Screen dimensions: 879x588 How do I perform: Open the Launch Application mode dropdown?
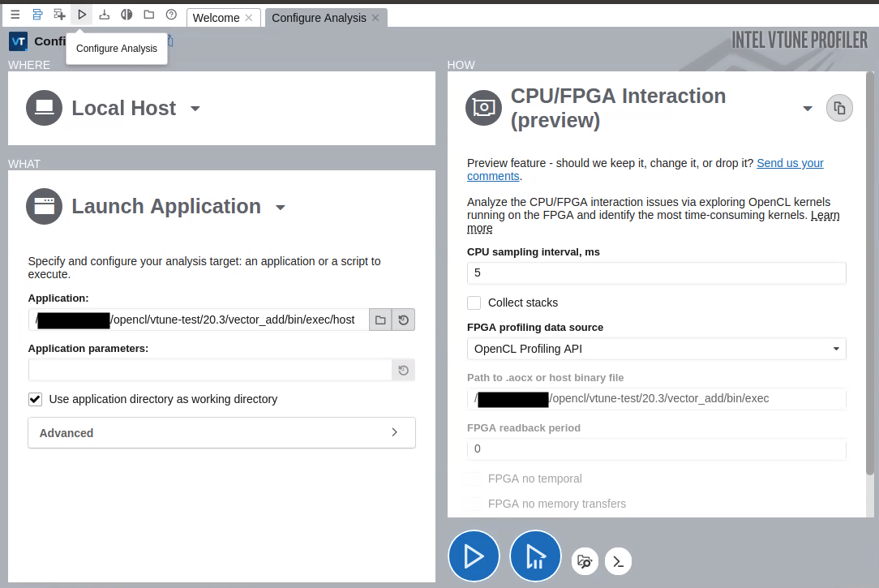(281, 208)
